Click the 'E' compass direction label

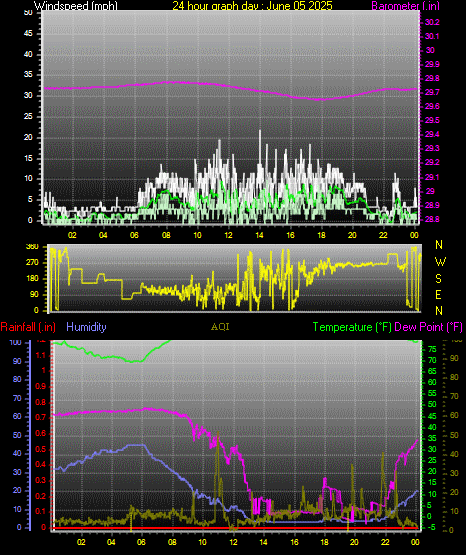pos(438,295)
